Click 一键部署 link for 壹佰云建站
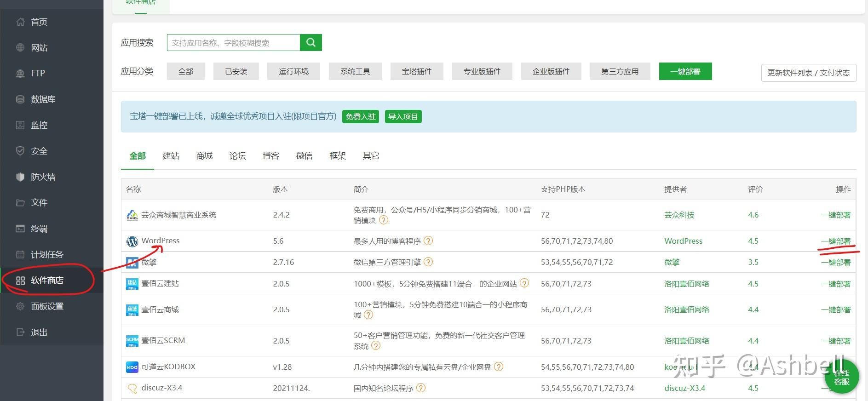Screen dimensions: 868x401 [836, 284]
